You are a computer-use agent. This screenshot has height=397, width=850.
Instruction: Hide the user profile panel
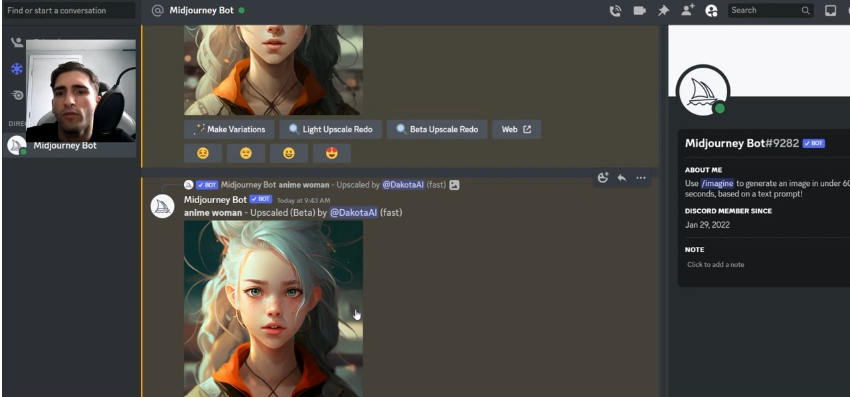coord(711,10)
